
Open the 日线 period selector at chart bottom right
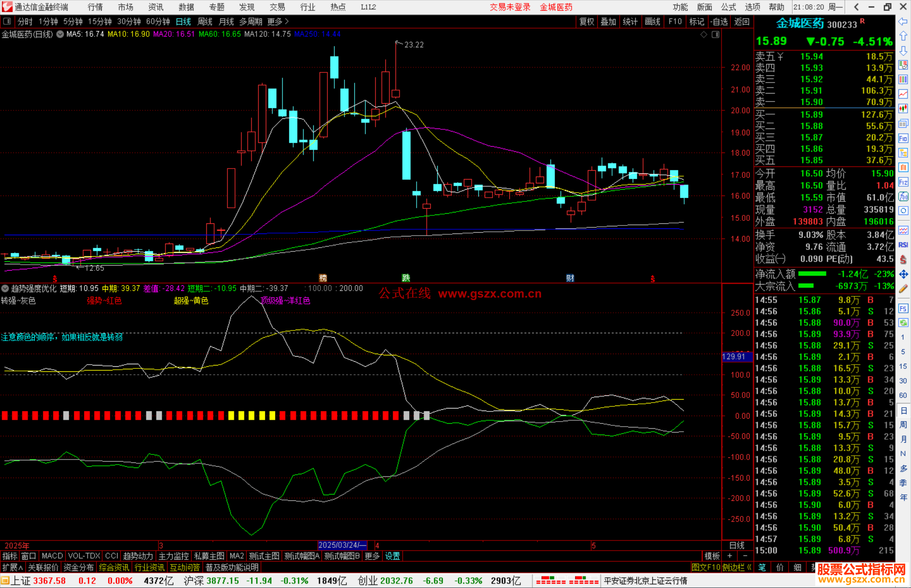tap(737, 545)
